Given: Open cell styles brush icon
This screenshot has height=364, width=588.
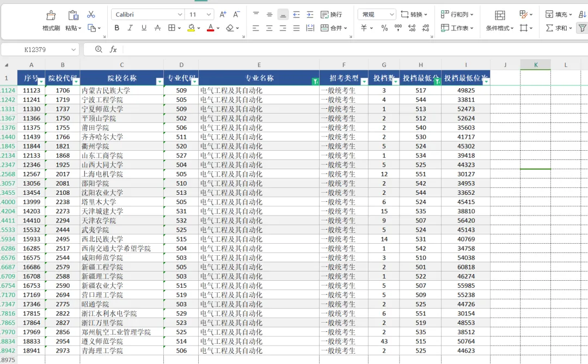Looking at the screenshot, I should (524, 14).
